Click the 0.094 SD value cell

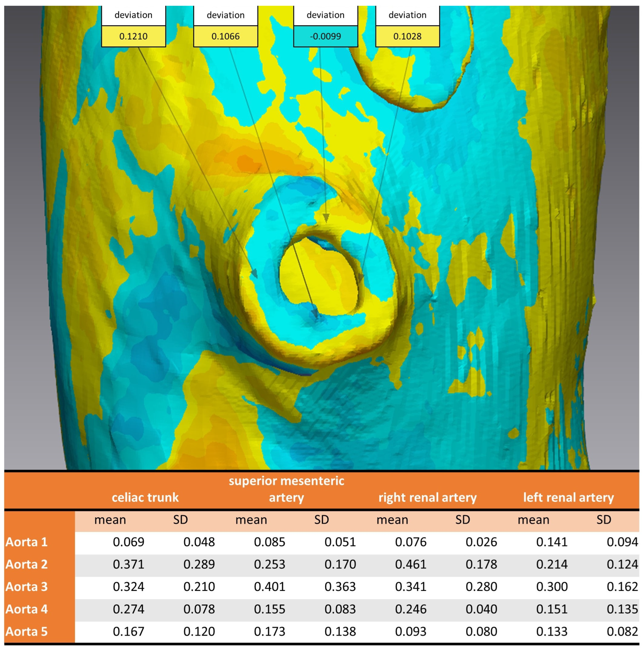tap(622, 542)
